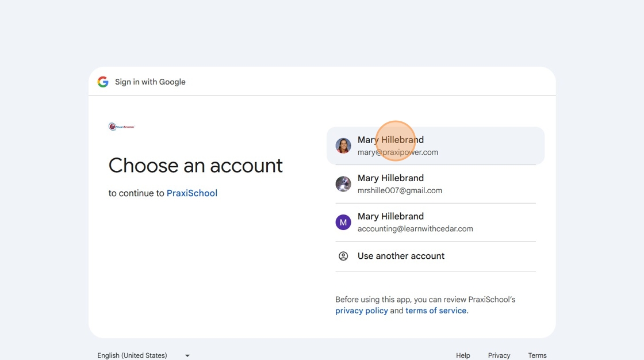Open the Terms footer link
The height and width of the screenshot is (360, 644).
click(x=537, y=355)
